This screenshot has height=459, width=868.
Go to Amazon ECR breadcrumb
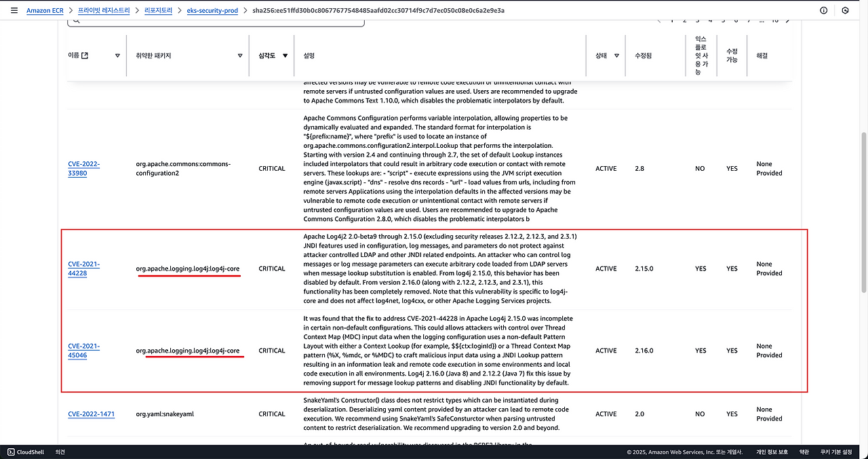click(45, 11)
